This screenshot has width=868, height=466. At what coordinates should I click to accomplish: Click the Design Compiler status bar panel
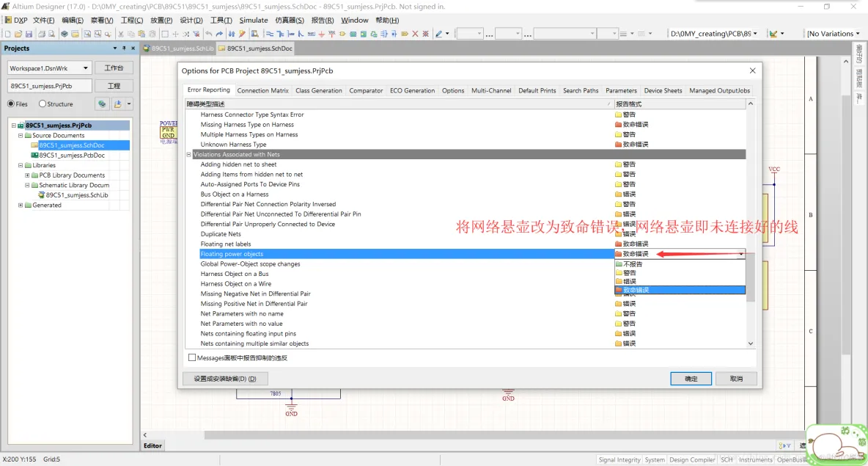[692, 460]
